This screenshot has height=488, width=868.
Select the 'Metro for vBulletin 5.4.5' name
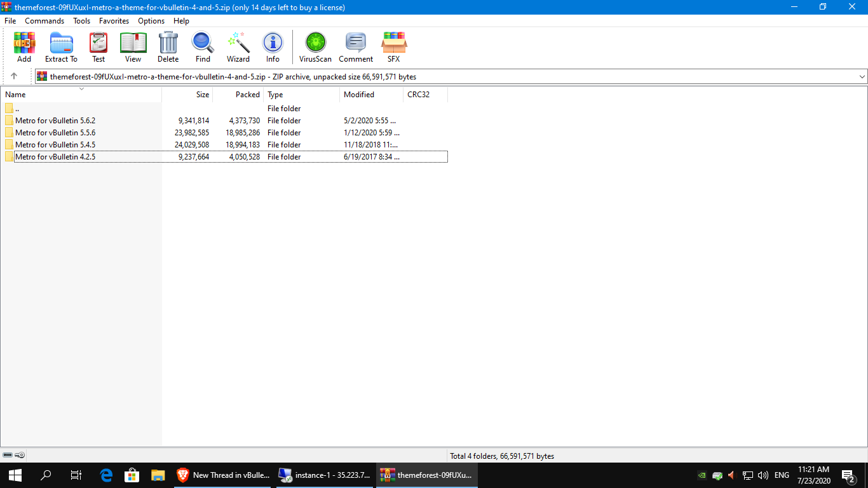[55, 145]
